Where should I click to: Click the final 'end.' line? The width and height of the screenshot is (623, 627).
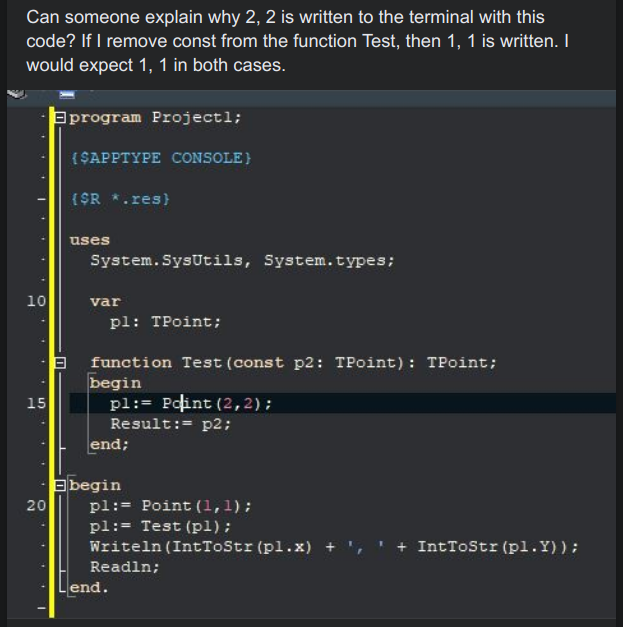89,588
